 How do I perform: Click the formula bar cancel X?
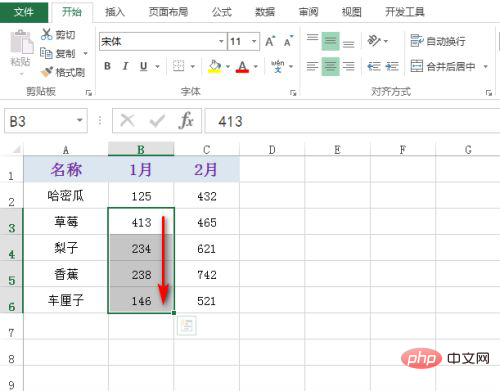(127, 120)
